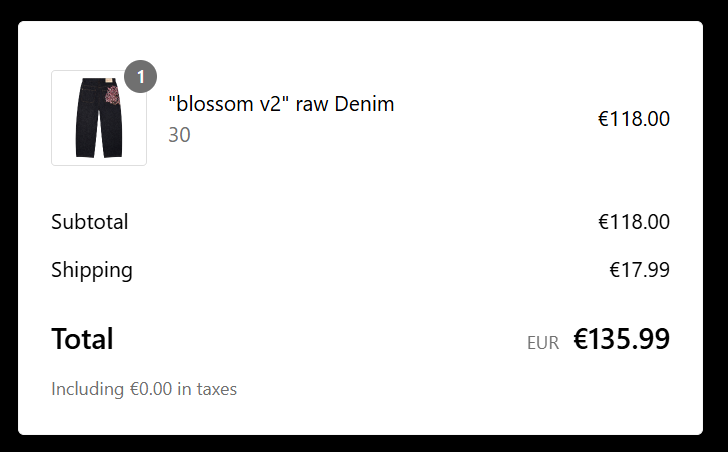Image resolution: width=728 pixels, height=452 pixels.
Task: Select the €0.00 amount in tax note
Action: (151, 389)
